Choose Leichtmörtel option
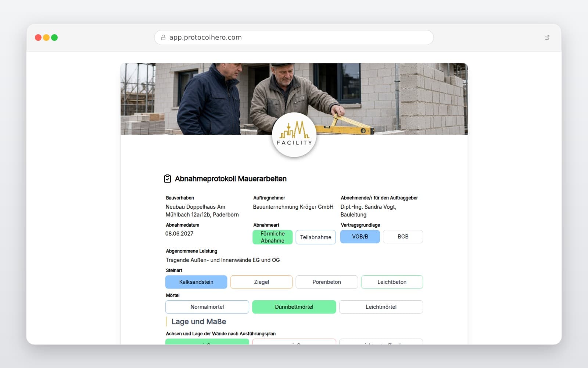This screenshot has width=588, height=368. click(x=381, y=307)
